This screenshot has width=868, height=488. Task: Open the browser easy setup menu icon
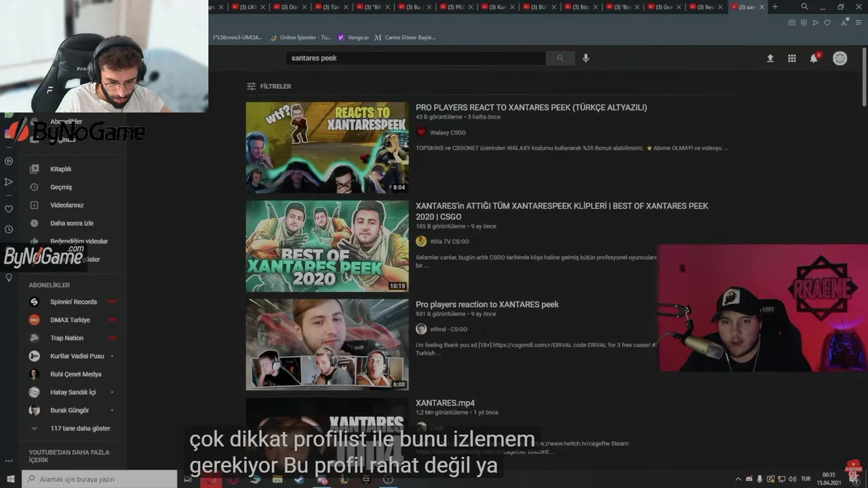[859, 22]
